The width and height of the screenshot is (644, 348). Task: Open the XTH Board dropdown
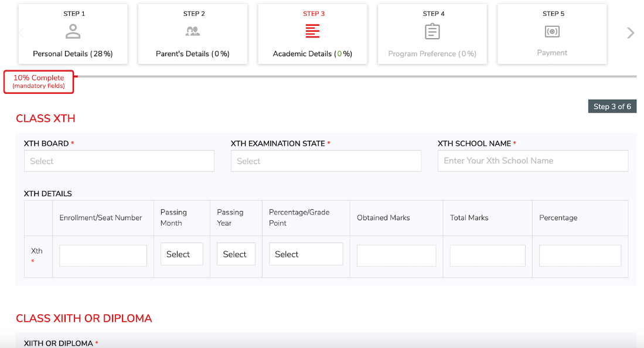click(x=119, y=161)
